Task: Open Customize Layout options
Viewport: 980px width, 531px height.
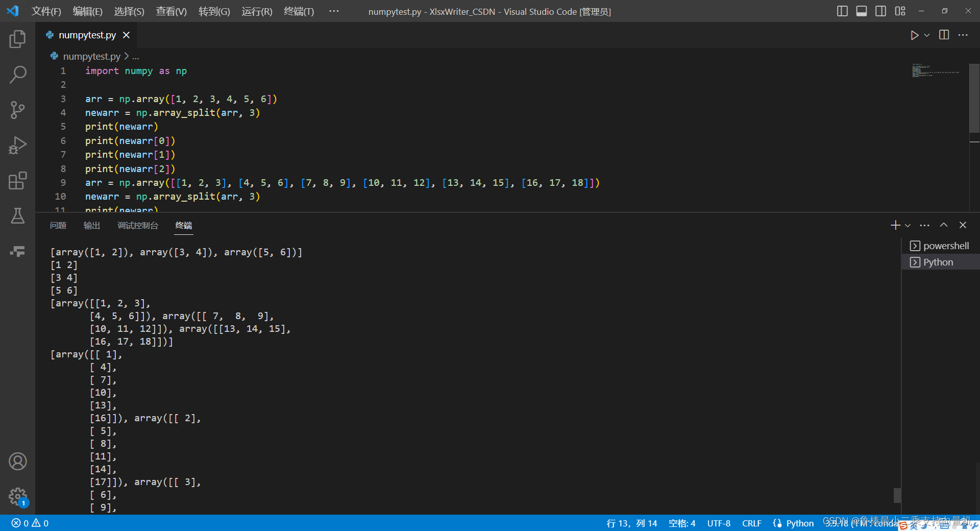Action: [x=900, y=11]
